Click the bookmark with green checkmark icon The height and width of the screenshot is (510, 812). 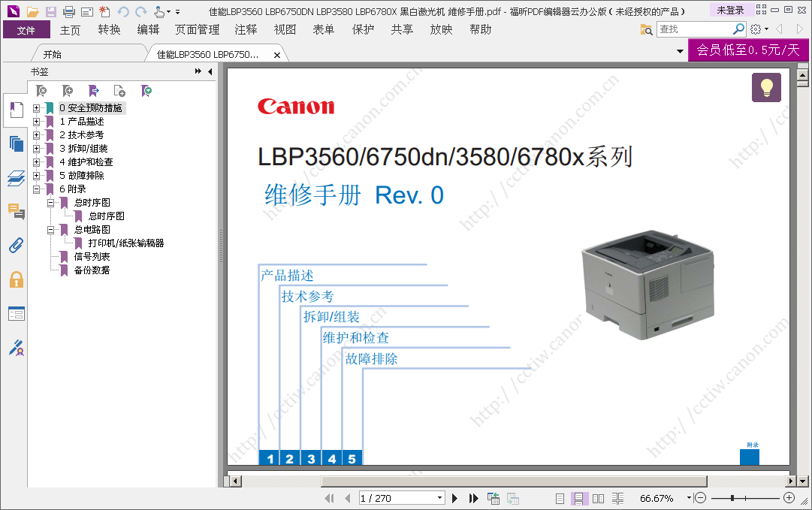pyautogui.click(x=146, y=91)
